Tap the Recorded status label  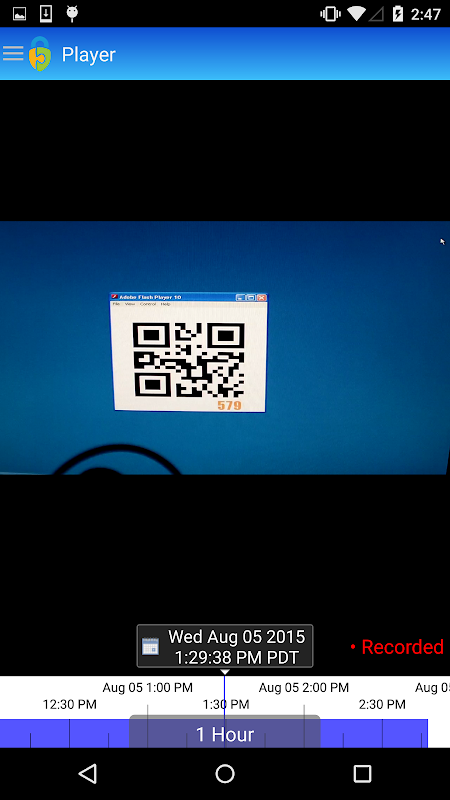(397, 647)
